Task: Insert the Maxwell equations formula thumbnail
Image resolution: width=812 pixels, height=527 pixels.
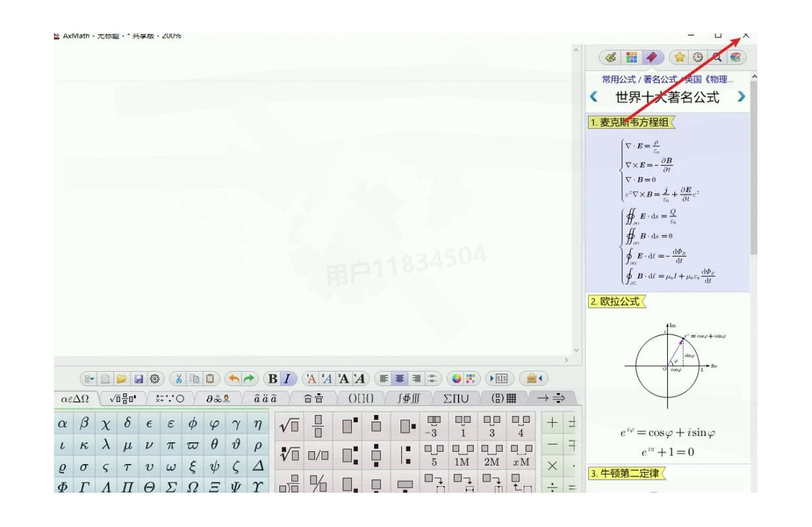Action: 668,210
